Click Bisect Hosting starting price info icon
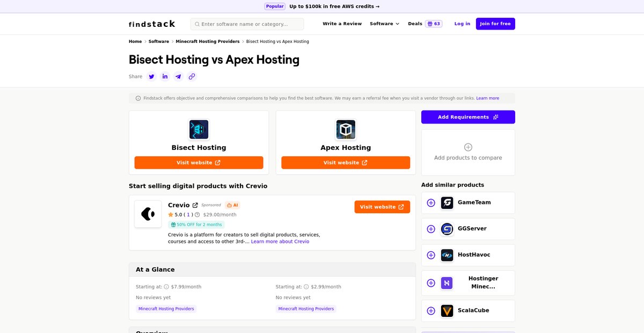644x333 pixels. (x=166, y=287)
